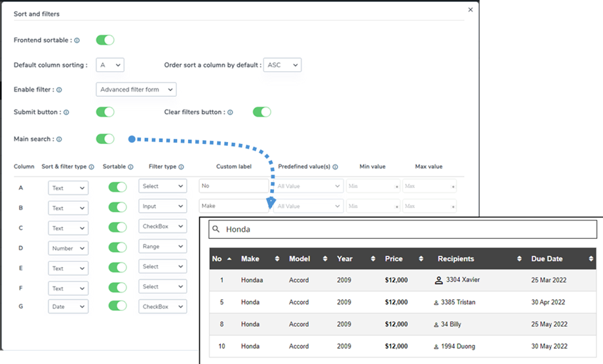Toggle the Frontend sortable switch

coord(105,40)
